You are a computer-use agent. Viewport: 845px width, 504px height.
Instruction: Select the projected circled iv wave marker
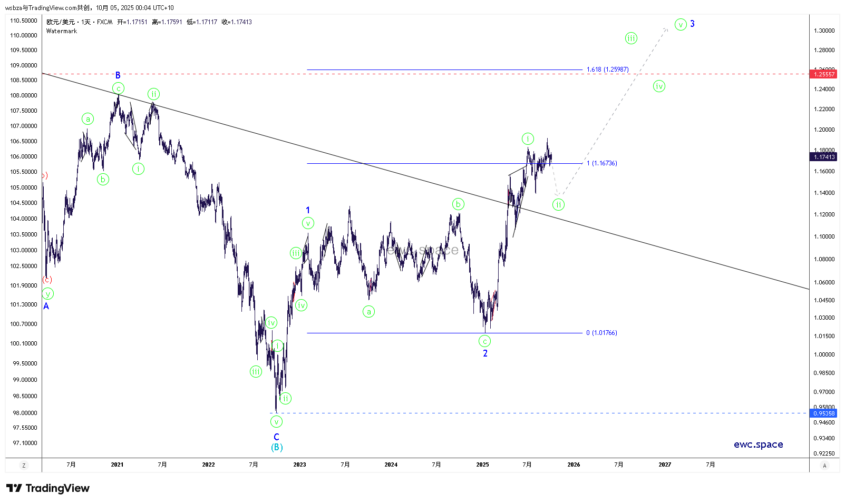[659, 86]
